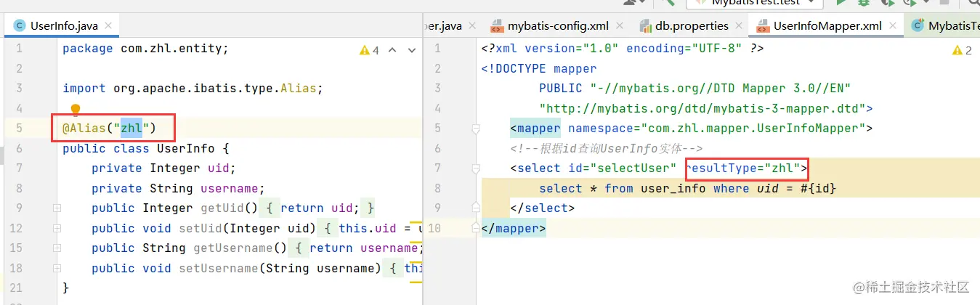The height and width of the screenshot is (305, 980).
Task: Click the yellow lightbulb intention icon
Action: [x=76, y=110]
